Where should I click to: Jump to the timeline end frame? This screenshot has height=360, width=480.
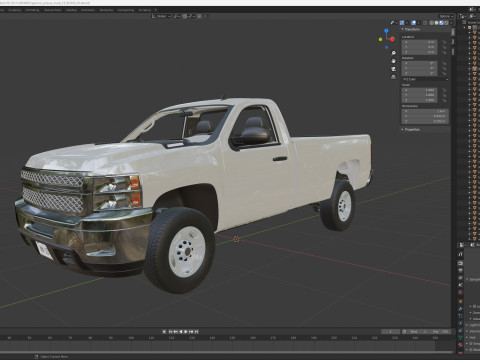pyautogui.click(x=196, y=332)
